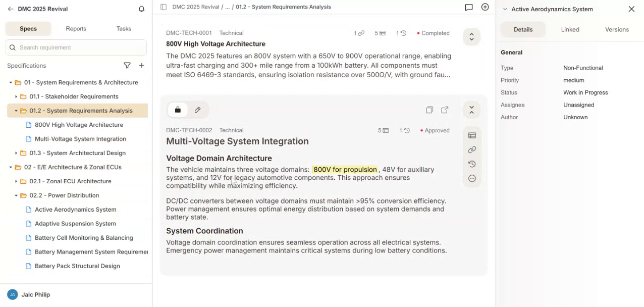Toggle the sidebar panel layout icon

tap(163, 7)
